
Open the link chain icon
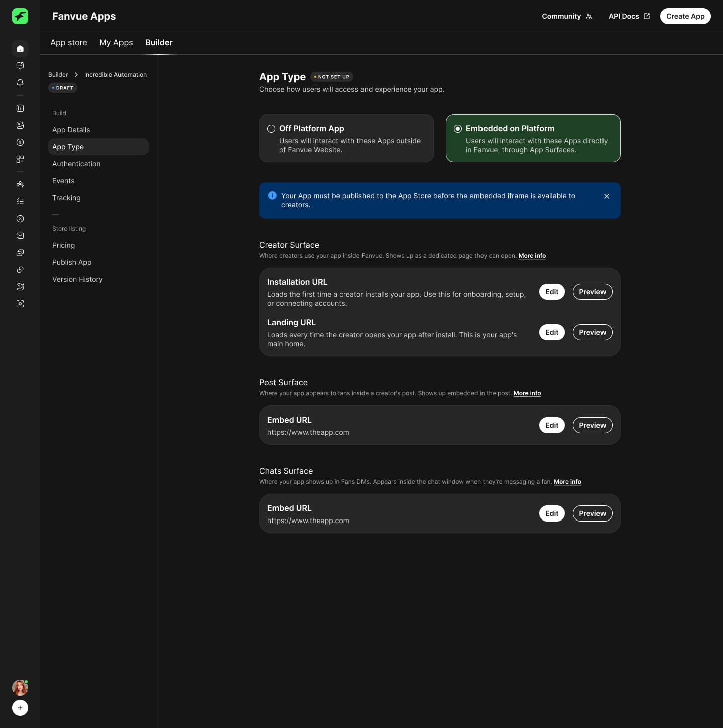(x=20, y=270)
